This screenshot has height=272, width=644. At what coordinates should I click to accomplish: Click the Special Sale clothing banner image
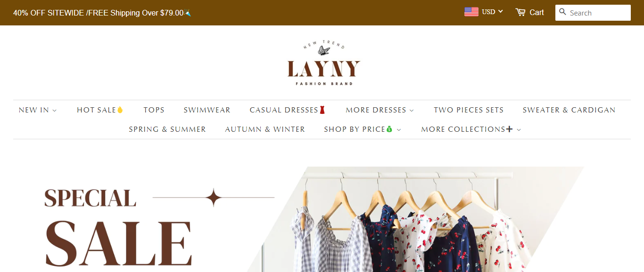322,219
